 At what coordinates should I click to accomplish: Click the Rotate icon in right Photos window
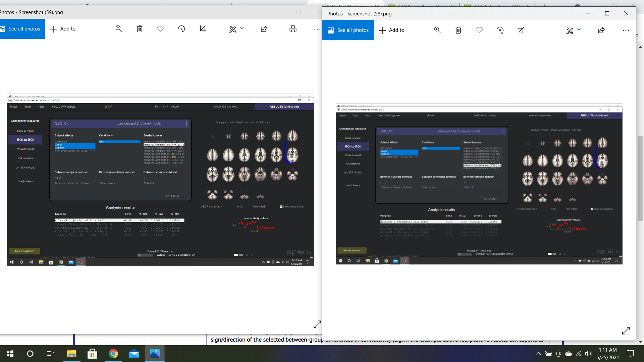[500, 30]
